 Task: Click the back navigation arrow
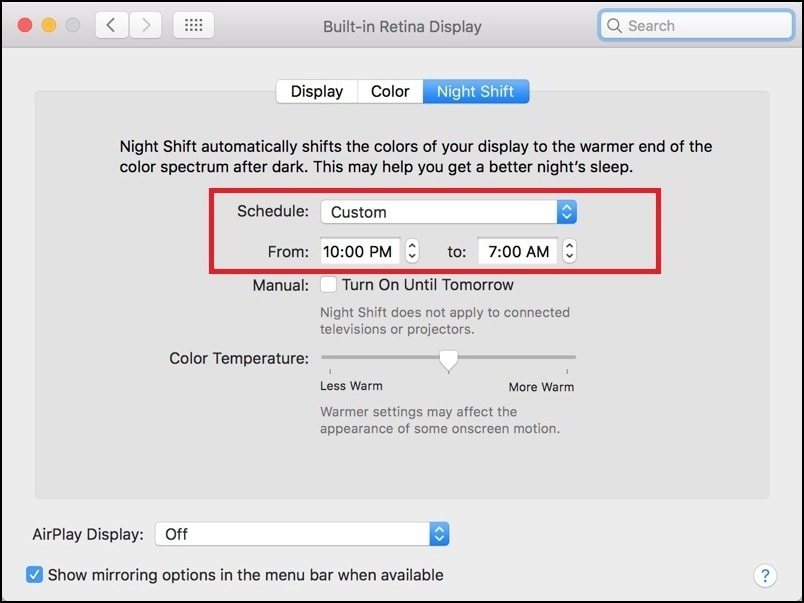click(111, 26)
